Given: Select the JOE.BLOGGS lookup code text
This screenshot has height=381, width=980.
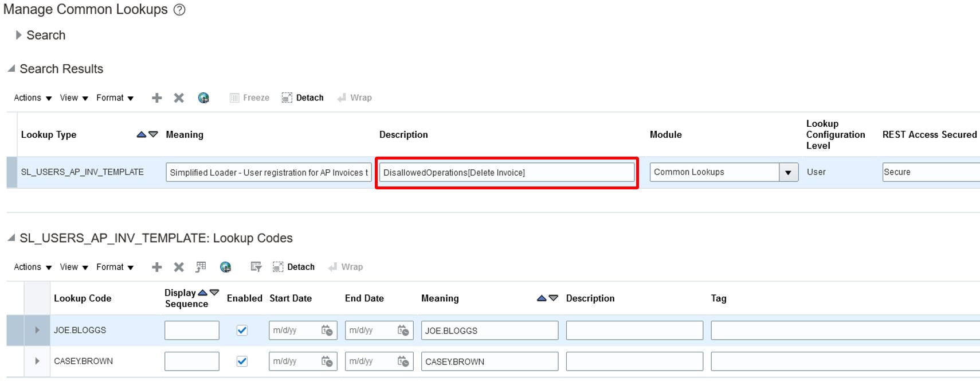Looking at the screenshot, I should 80,331.
